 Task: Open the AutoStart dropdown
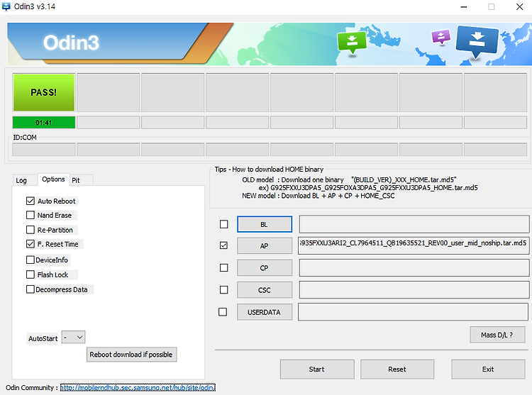(73, 338)
